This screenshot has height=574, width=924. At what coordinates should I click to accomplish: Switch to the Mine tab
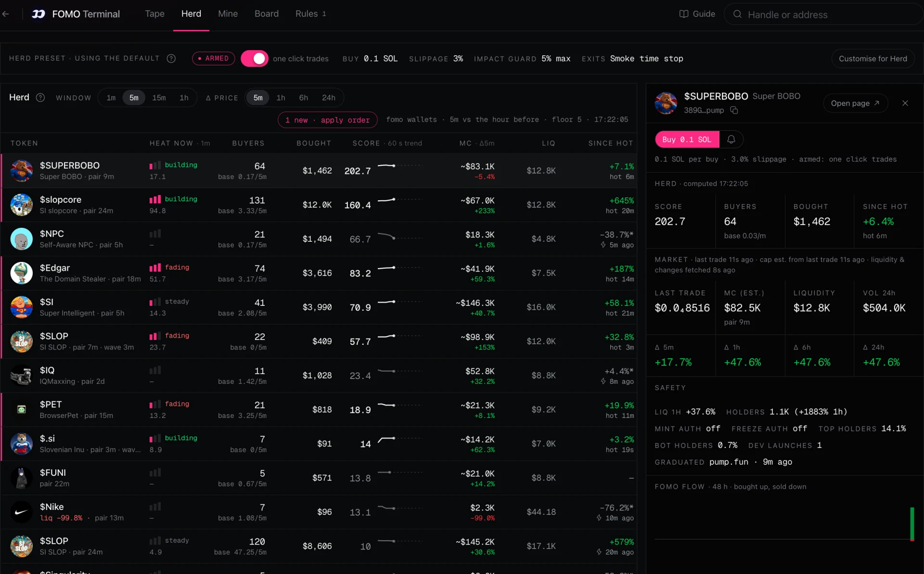point(228,14)
